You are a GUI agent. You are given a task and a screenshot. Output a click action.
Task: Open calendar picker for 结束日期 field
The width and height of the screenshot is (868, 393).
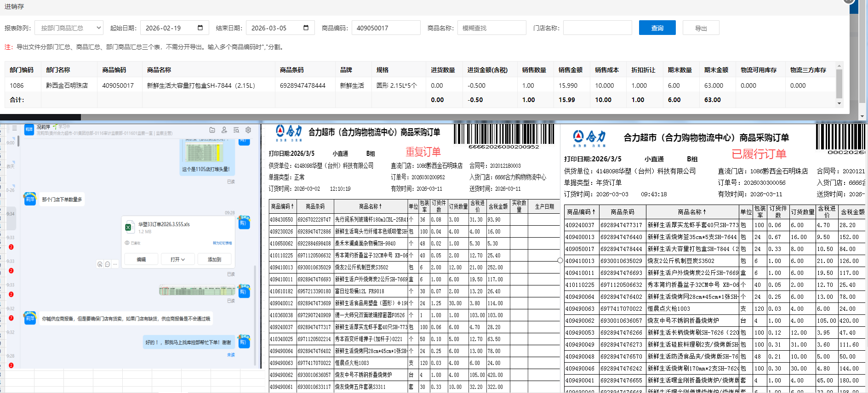pos(306,28)
